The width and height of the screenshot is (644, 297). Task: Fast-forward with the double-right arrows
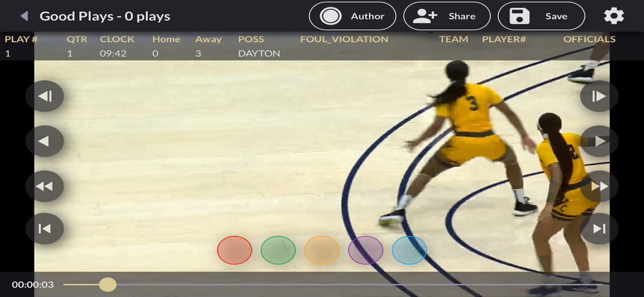[599, 186]
